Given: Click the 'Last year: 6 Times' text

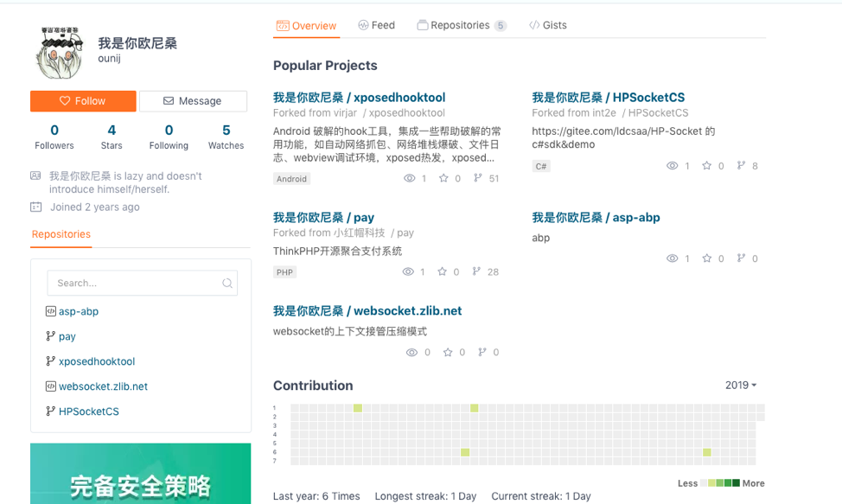Looking at the screenshot, I should click(316, 496).
